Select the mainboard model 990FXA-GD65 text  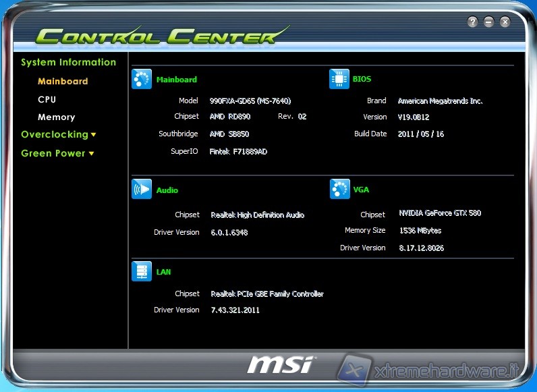coord(250,101)
